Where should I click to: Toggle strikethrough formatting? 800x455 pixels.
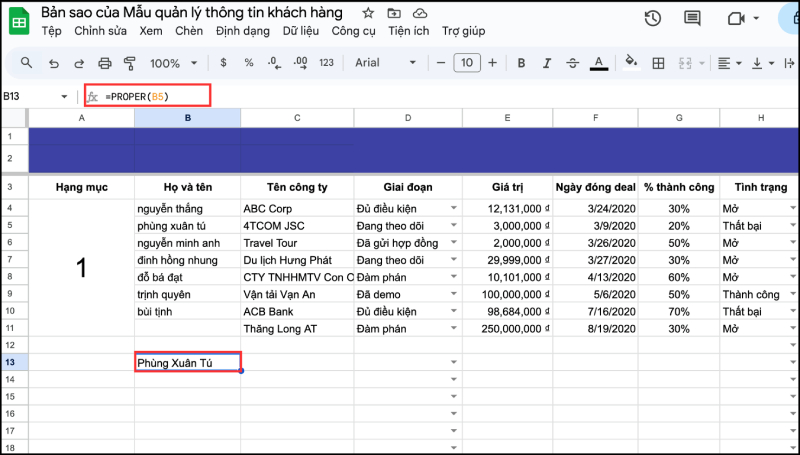(572, 63)
